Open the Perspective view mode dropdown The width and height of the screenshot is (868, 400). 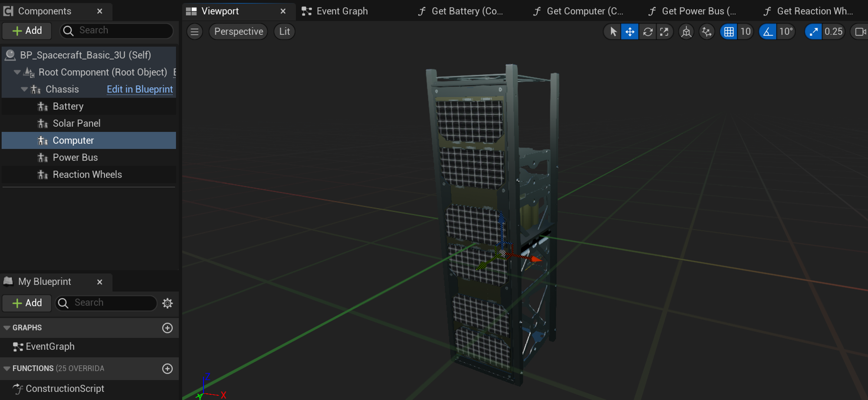[x=238, y=32]
